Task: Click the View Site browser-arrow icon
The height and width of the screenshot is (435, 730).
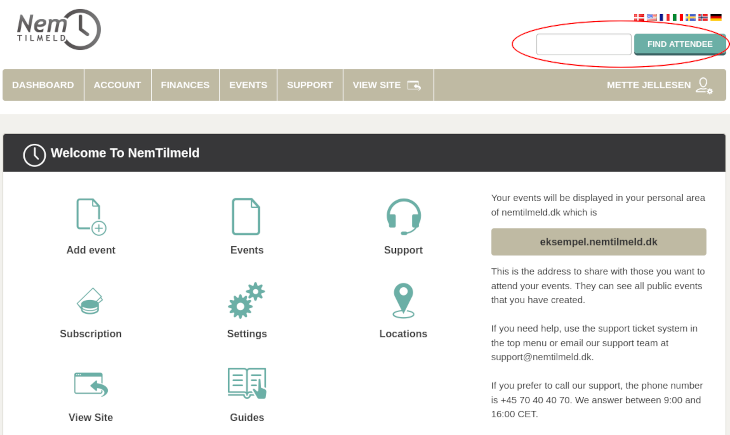Action: (91, 384)
